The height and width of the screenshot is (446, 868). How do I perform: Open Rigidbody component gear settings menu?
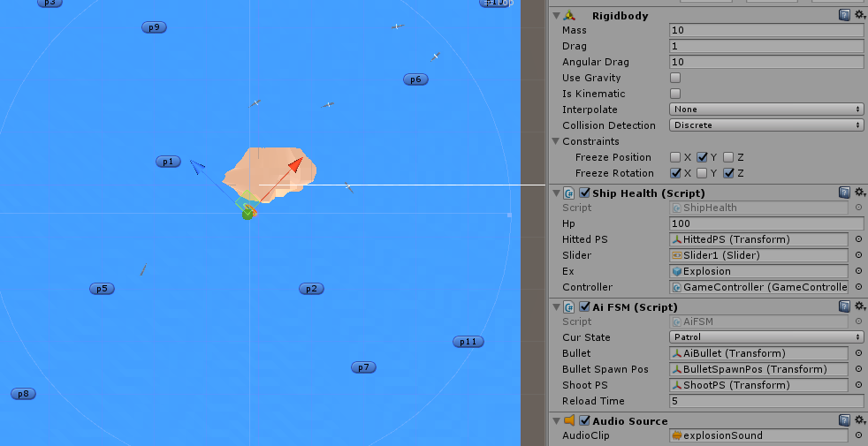(x=860, y=16)
